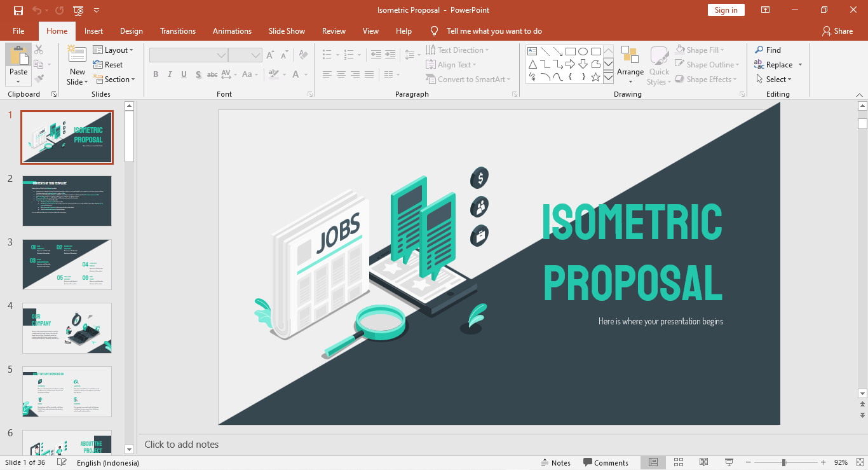Open the font size combo box
Screen dimensions: 868x470
coord(245,55)
